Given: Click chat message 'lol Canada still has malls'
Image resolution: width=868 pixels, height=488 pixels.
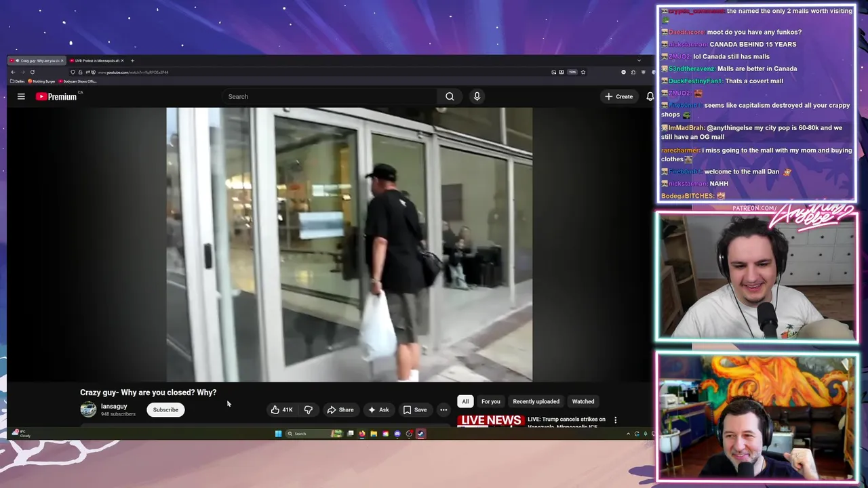Looking at the screenshot, I should pos(731,56).
